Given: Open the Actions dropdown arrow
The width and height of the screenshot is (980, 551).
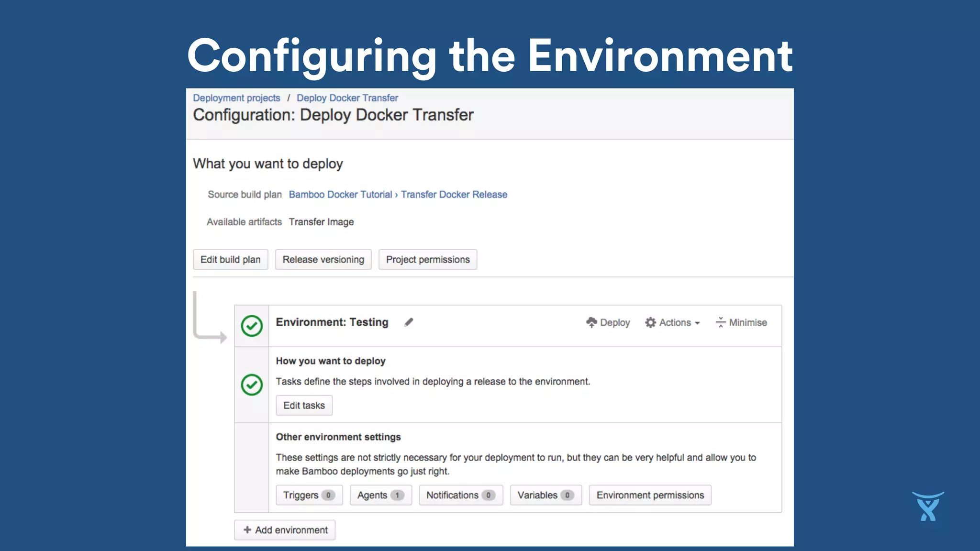Looking at the screenshot, I should coord(697,323).
